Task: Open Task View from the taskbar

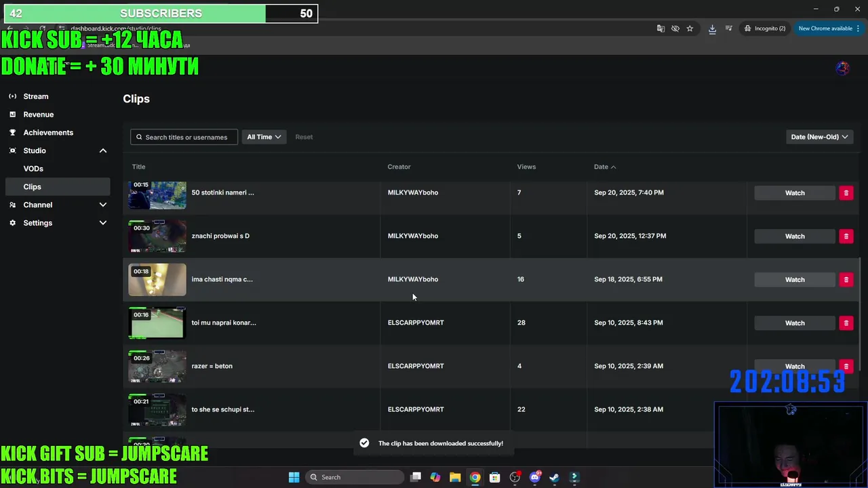Action: click(x=416, y=477)
